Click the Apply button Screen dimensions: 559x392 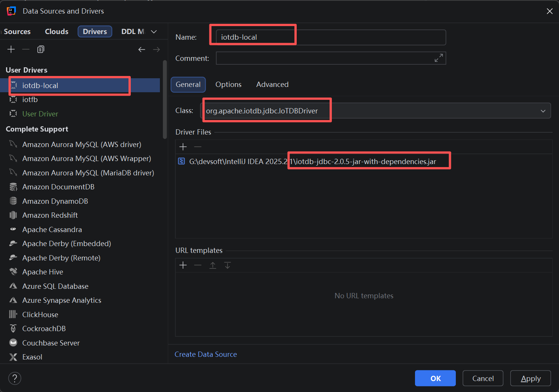click(531, 378)
